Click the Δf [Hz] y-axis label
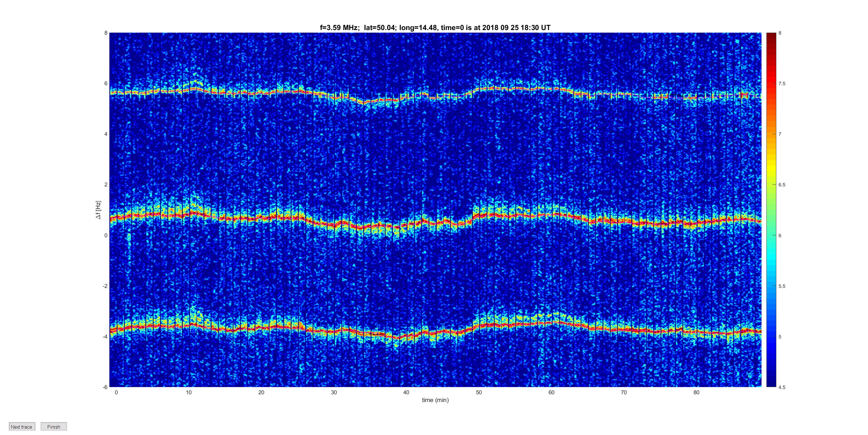 [x=98, y=210]
